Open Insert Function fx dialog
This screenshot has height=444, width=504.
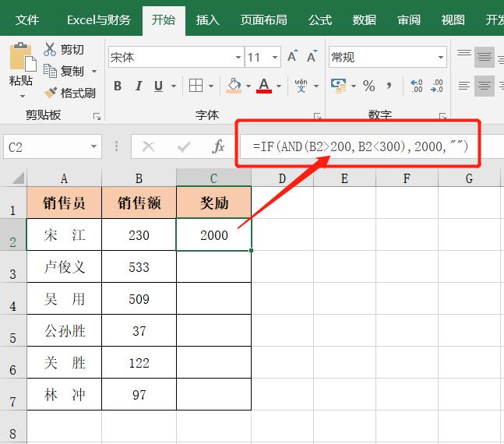pyautogui.click(x=218, y=146)
